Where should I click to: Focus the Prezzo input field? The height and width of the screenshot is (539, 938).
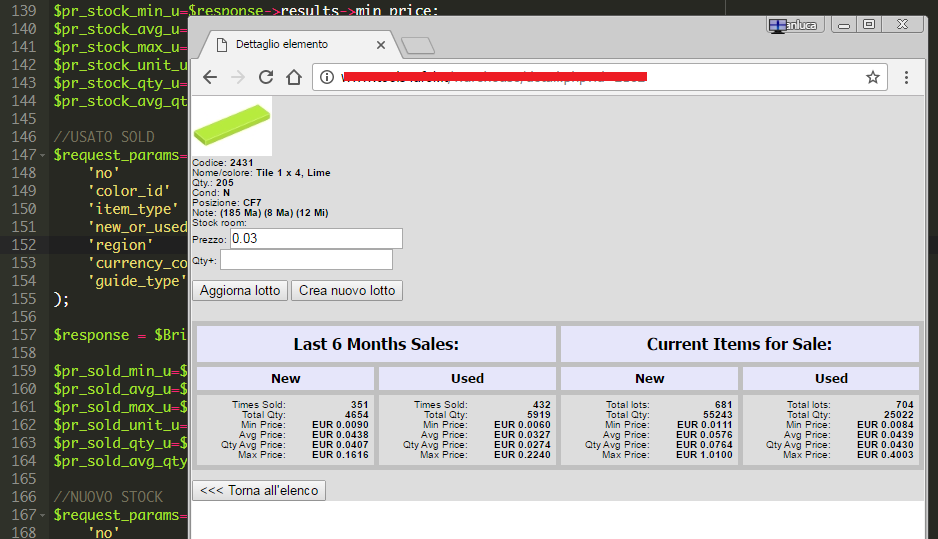point(316,239)
